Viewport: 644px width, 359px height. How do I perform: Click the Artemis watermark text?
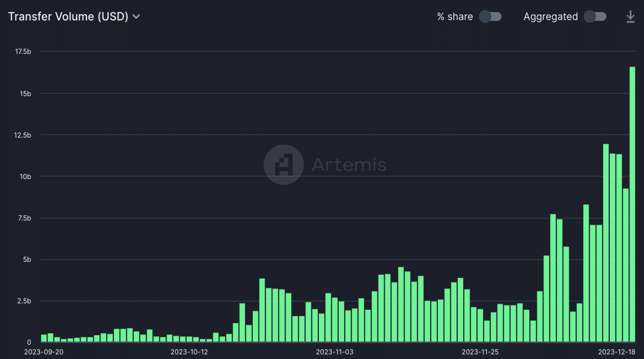(x=349, y=165)
